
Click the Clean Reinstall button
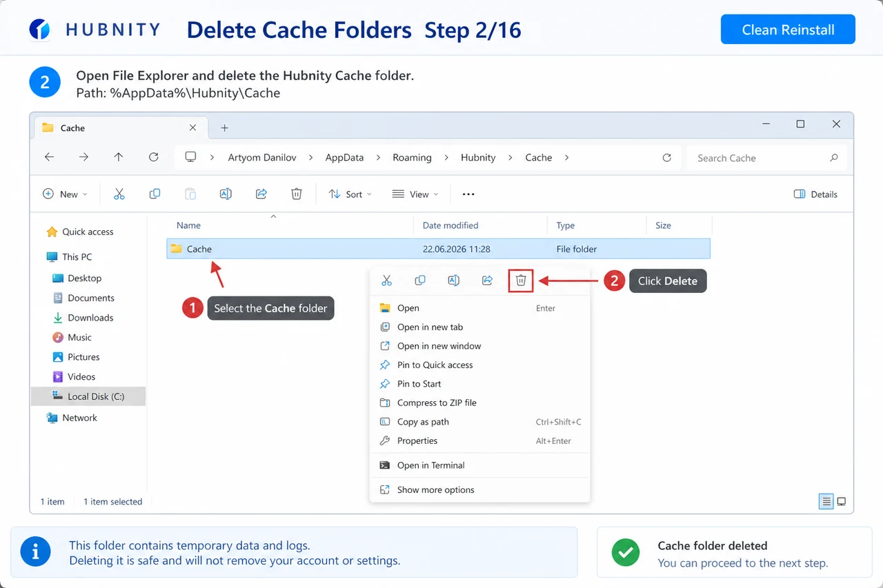788,30
